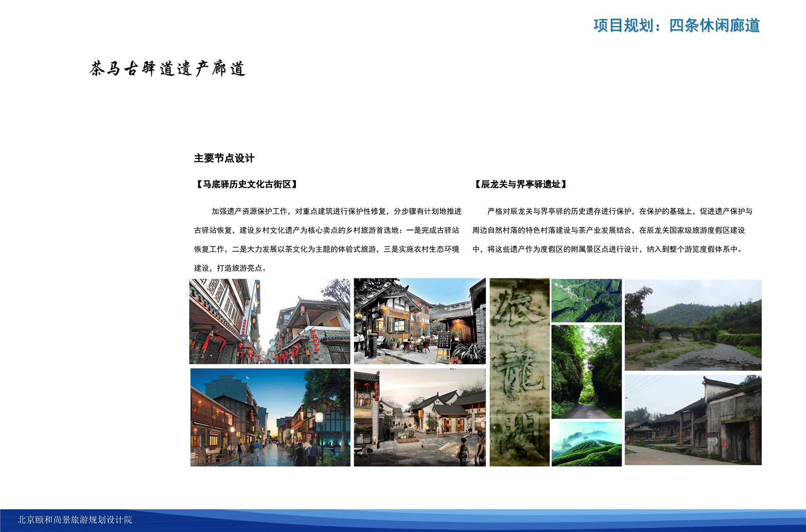
Task: Select the stone arch bridge river photo
Action: pos(693,325)
